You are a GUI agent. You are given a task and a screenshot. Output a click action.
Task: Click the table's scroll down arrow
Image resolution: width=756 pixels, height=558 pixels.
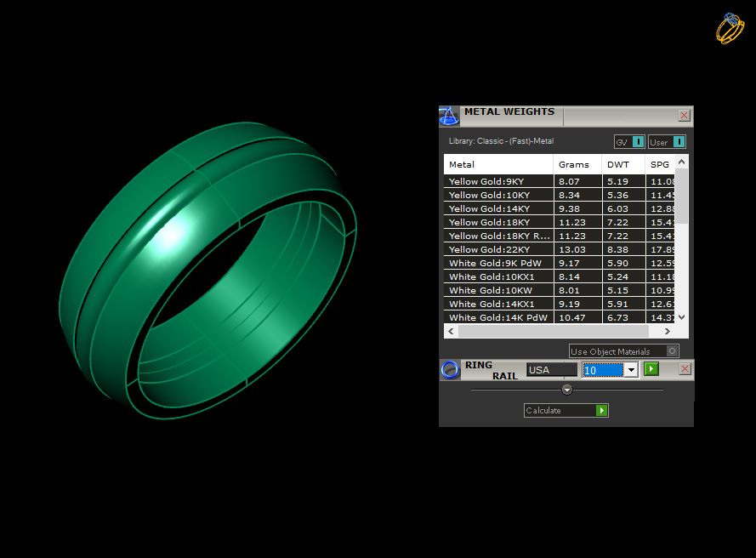click(681, 317)
